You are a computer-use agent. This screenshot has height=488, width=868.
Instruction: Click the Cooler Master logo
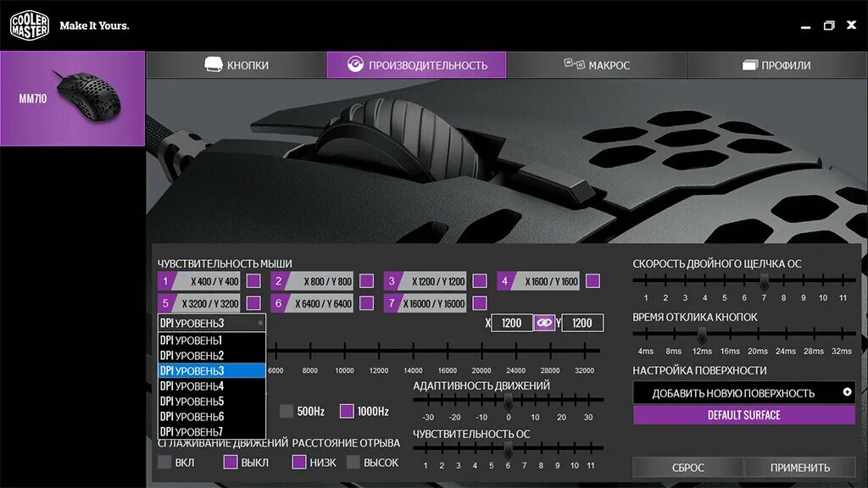point(30,25)
